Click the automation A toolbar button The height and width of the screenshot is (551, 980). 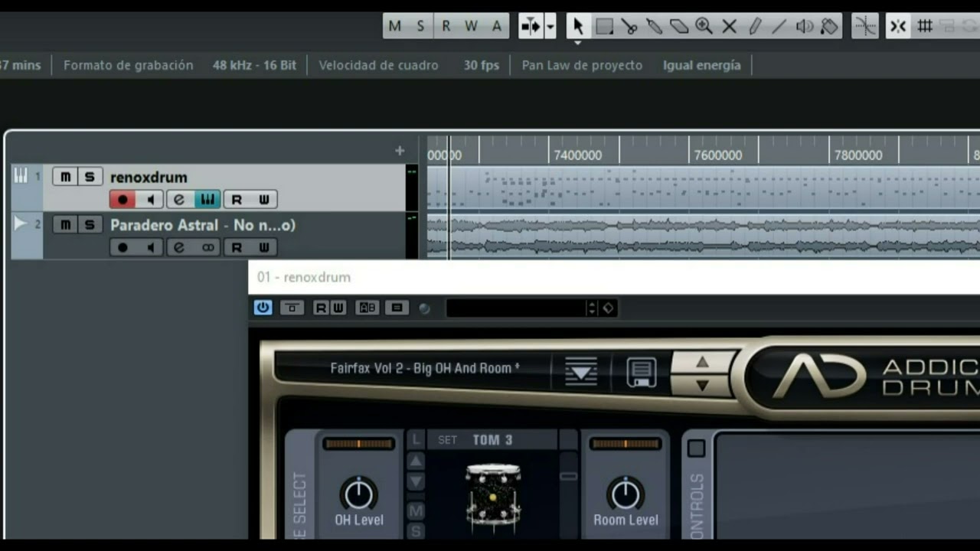pos(497,26)
